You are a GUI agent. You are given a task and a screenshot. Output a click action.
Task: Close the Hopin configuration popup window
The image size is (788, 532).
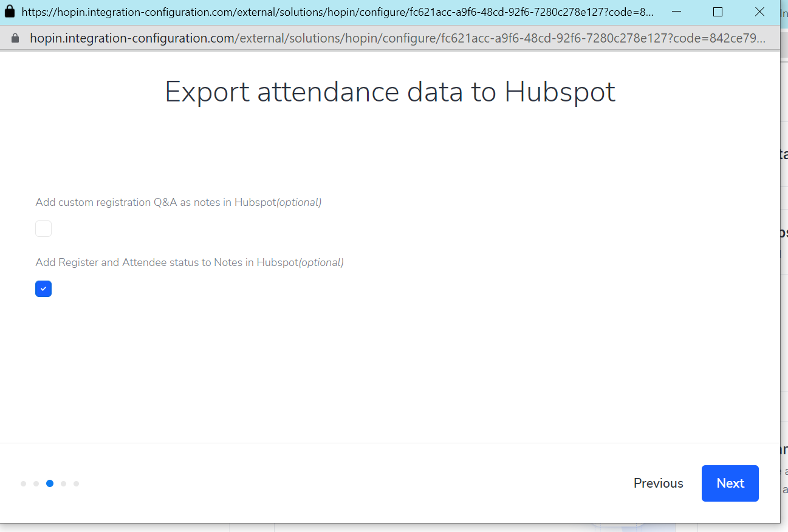point(759,12)
